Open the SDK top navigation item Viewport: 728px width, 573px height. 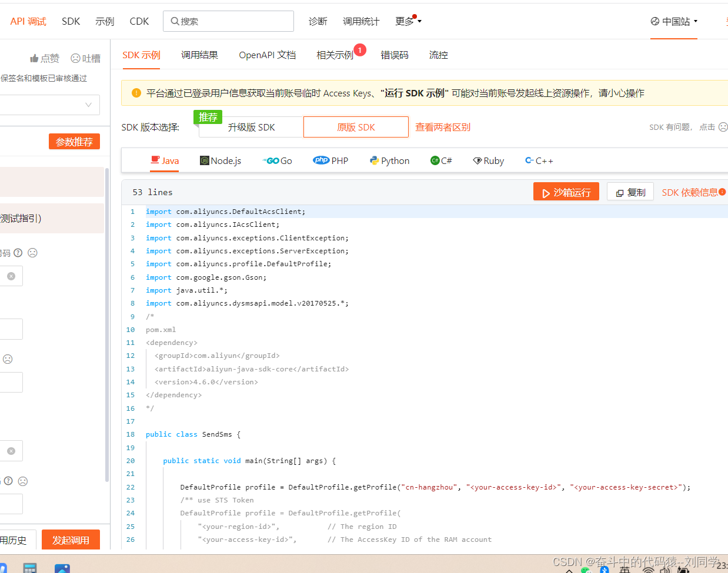[x=71, y=21]
